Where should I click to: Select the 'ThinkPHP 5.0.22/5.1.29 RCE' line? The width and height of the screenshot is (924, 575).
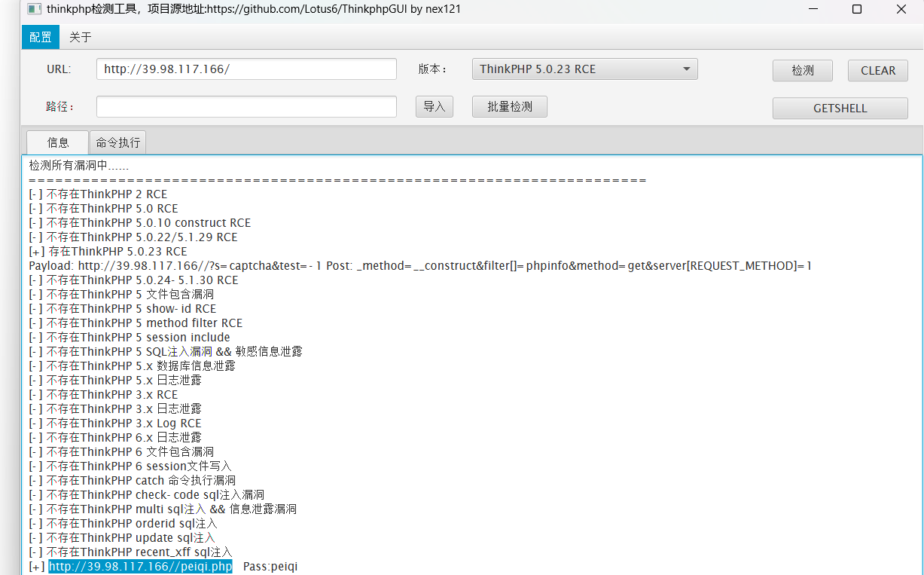pyautogui.click(x=133, y=237)
